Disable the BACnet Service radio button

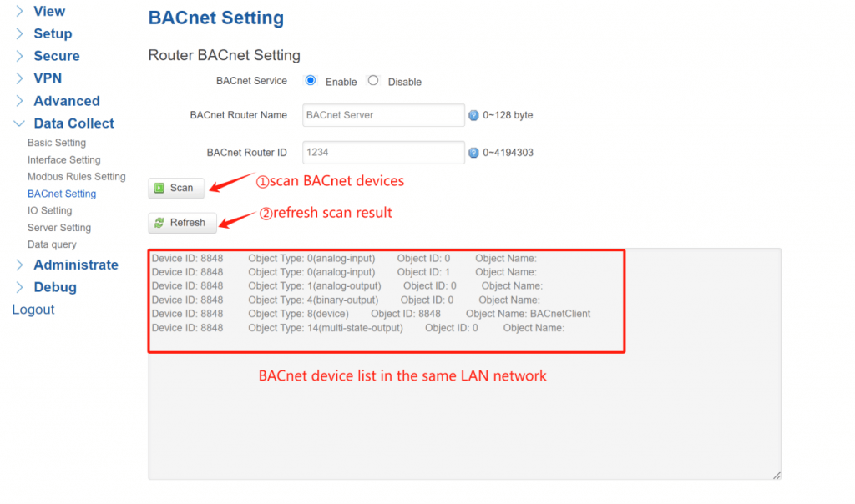click(x=372, y=81)
